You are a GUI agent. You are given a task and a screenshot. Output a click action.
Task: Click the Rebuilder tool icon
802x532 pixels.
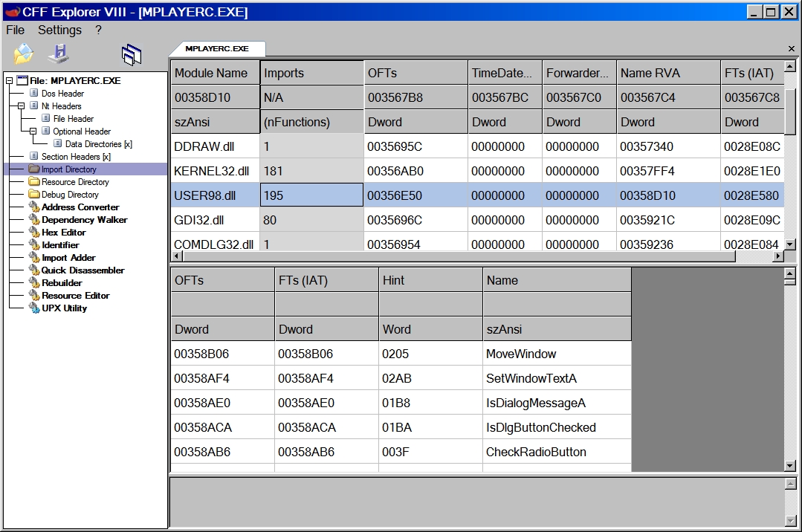click(x=34, y=282)
